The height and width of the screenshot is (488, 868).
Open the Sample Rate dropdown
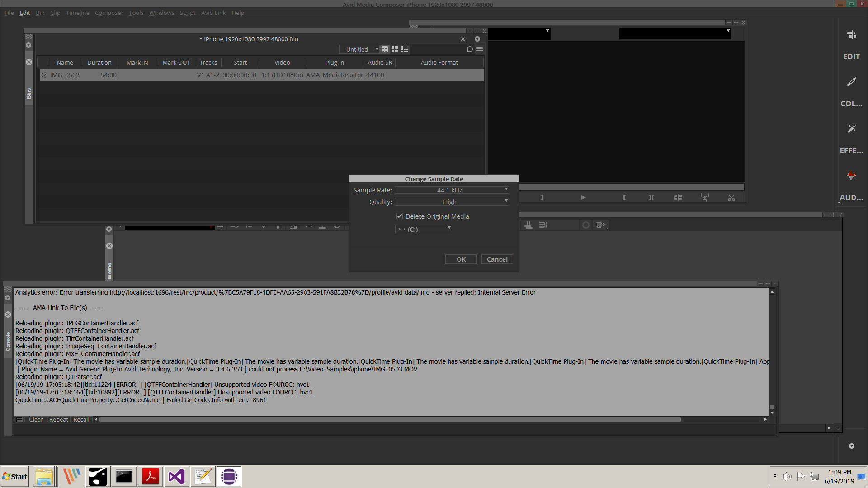[x=452, y=190]
